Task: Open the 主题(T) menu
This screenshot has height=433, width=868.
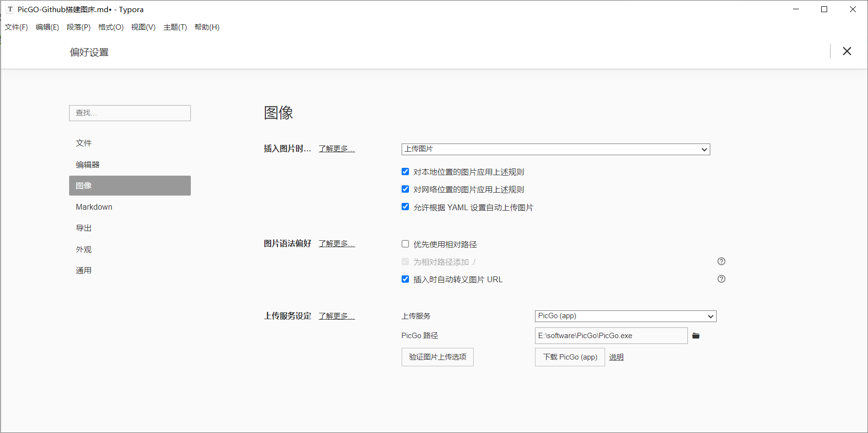Action: 175,27
